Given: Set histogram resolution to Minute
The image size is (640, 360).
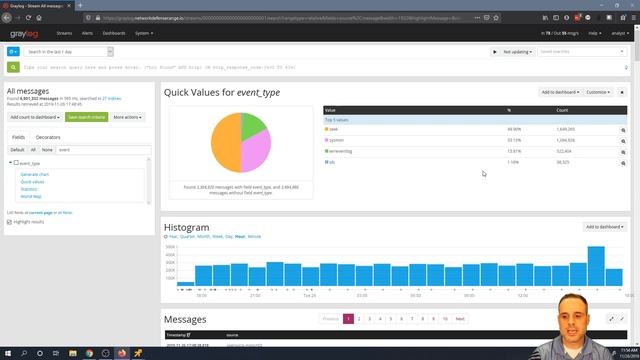Looking at the screenshot, I should click(x=254, y=236).
